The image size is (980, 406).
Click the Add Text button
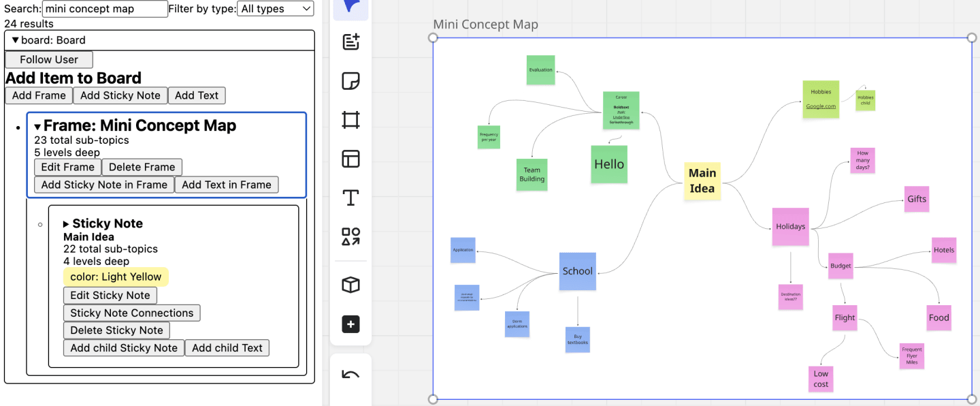[x=197, y=95]
